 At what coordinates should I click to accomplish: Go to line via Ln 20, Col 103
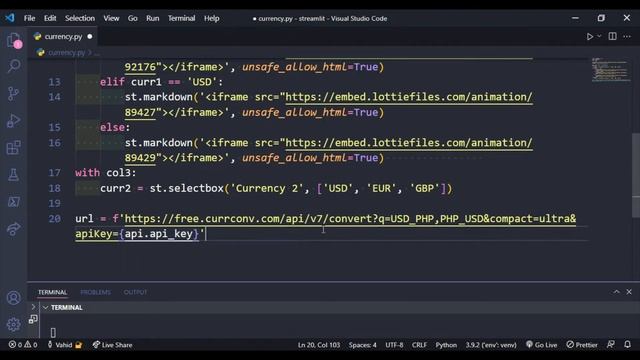(319, 345)
